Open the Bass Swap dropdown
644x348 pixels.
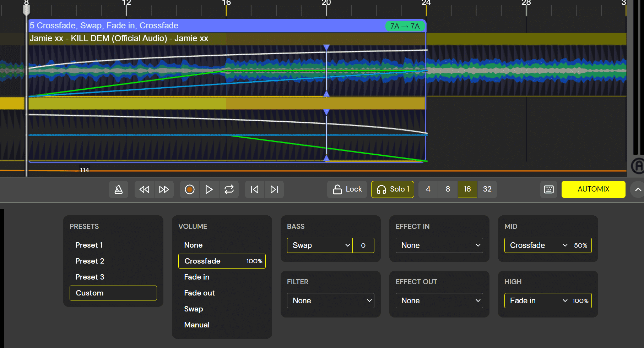[320, 245]
